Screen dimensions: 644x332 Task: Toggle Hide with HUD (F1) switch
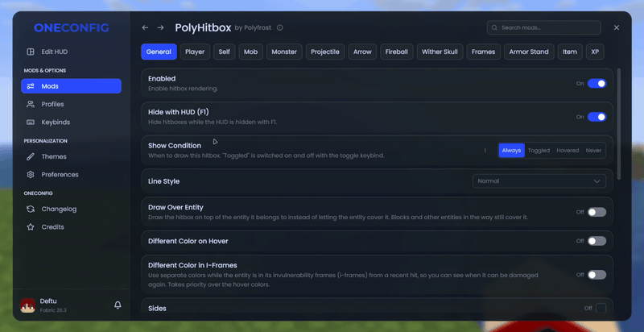pyautogui.click(x=597, y=117)
